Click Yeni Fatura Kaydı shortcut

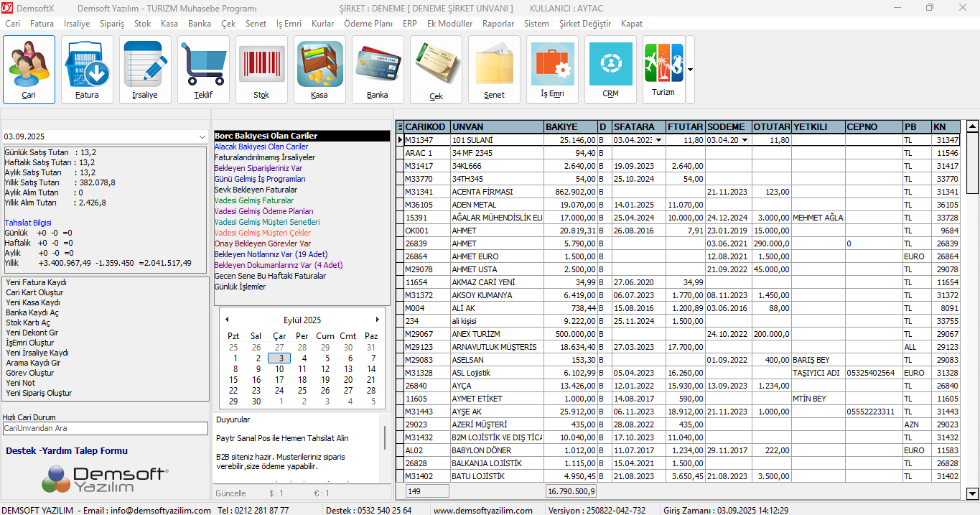[36, 282]
